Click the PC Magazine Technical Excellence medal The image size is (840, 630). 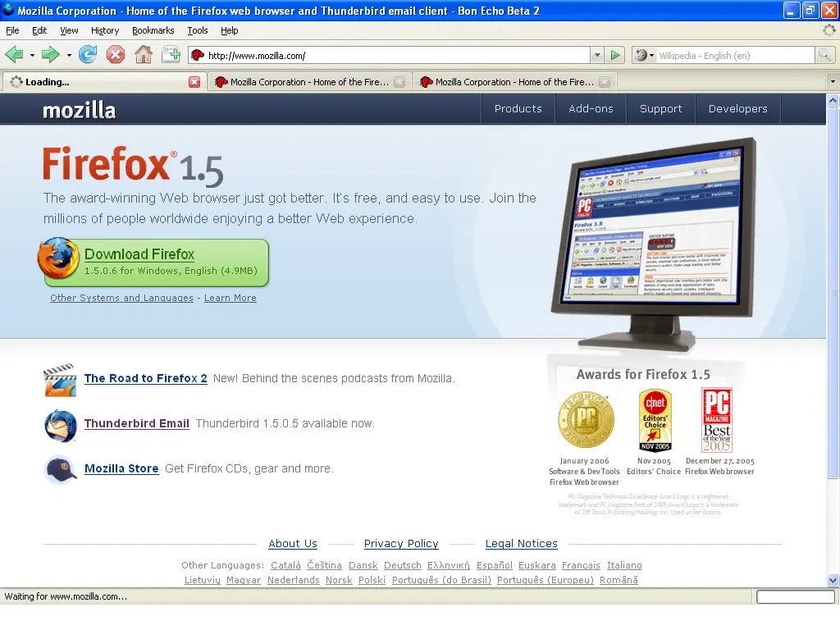tap(586, 420)
